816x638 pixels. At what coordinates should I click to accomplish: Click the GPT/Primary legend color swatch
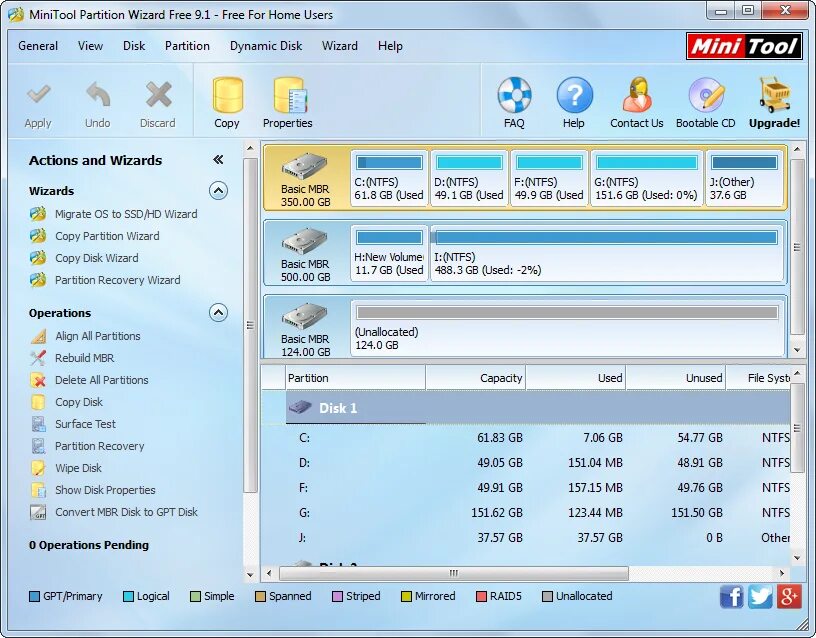coord(34,596)
